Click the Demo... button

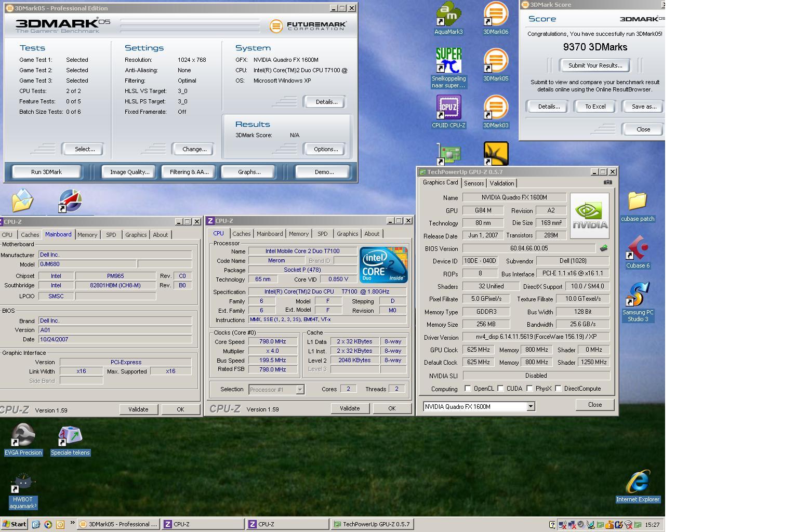(324, 172)
